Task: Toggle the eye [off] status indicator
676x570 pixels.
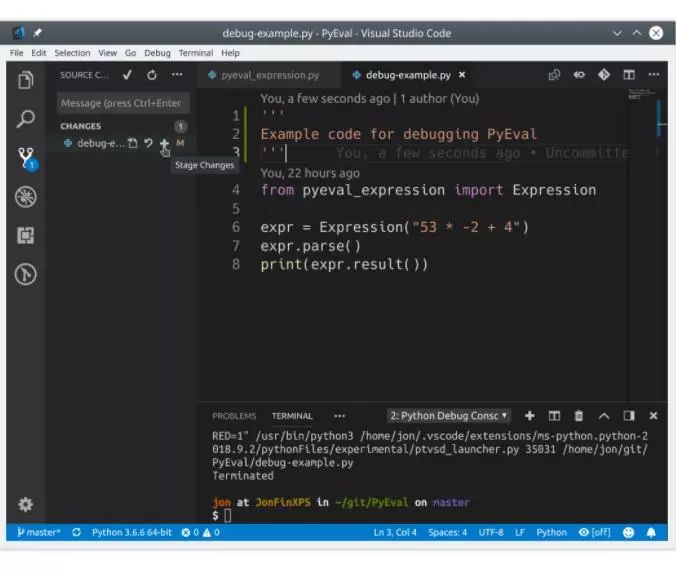Action: tap(594, 532)
